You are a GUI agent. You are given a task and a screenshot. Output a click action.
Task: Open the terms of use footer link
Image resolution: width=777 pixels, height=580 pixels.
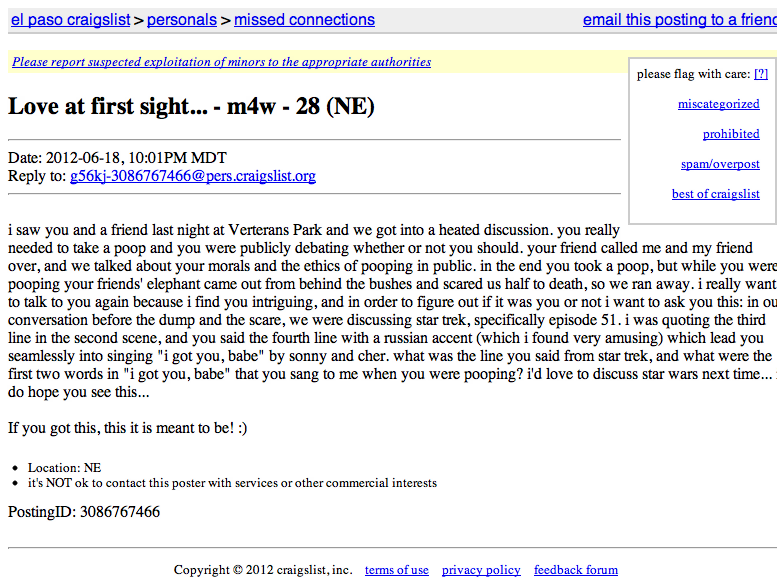pyautogui.click(x=397, y=570)
